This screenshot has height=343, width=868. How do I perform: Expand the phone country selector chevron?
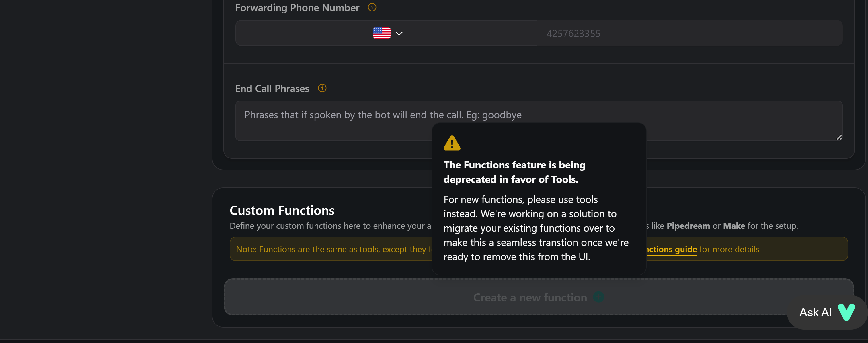(x=399, y=33)
